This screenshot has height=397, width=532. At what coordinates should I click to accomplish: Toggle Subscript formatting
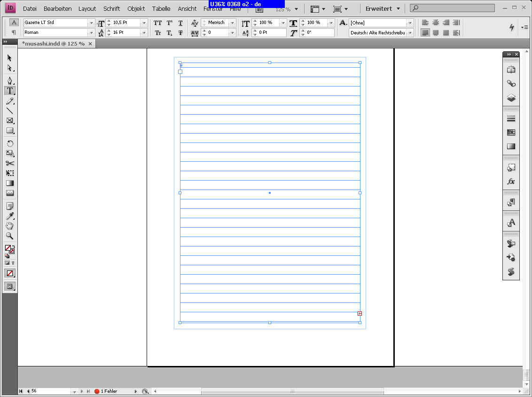(x=169, y=32)
